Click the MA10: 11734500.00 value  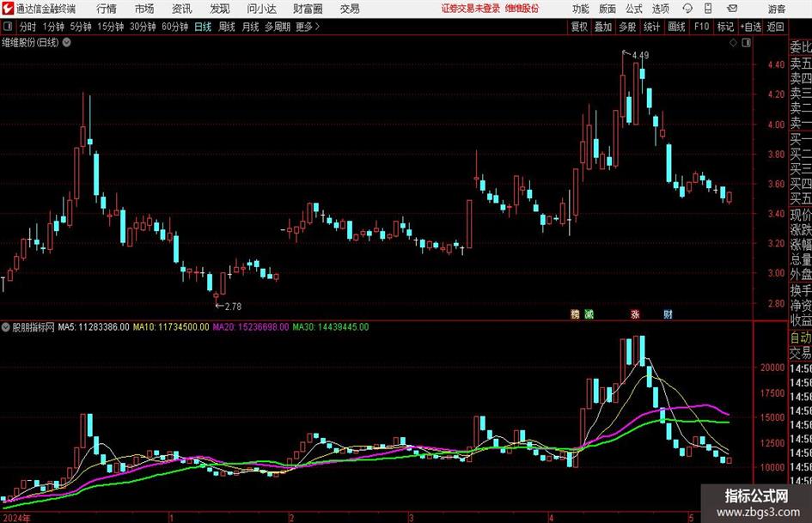(x=171, y=326)
